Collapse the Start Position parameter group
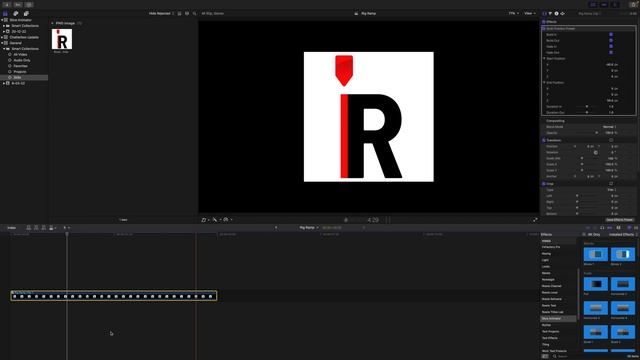 pos(544,58)
